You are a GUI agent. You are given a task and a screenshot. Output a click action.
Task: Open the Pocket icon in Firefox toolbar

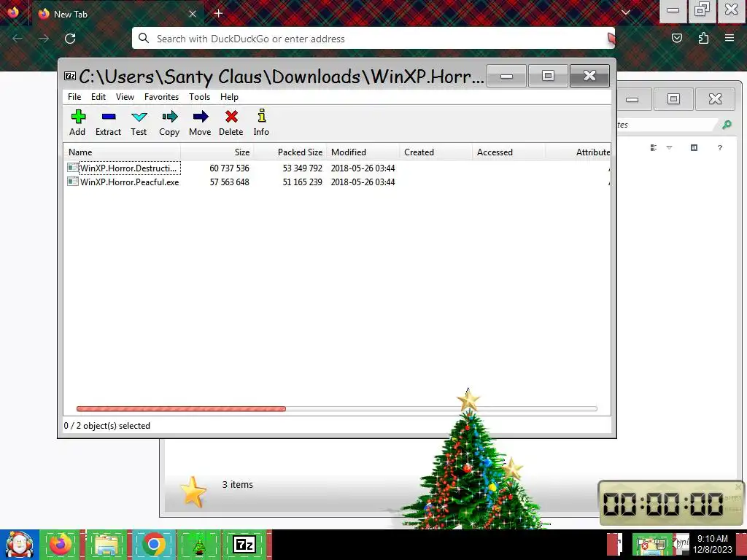point(677,38)
